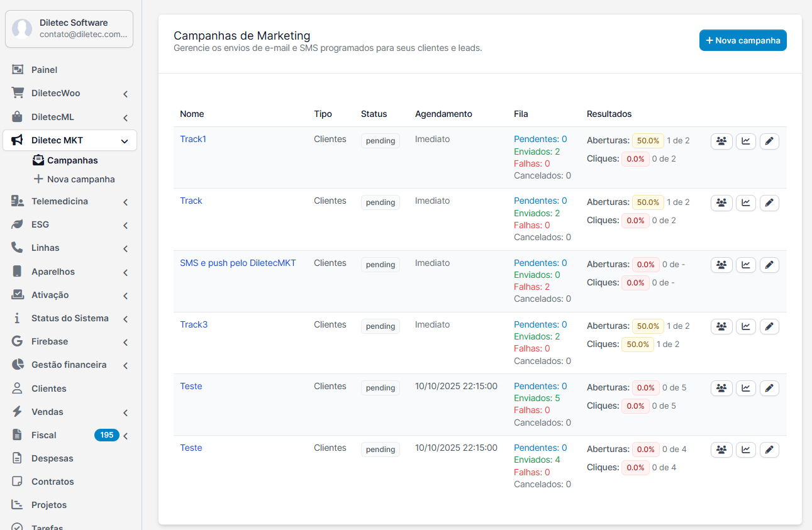Click the user avatar of Diletec Software
The width and height of the screenshot is (812, 530).
click(22, 29)
